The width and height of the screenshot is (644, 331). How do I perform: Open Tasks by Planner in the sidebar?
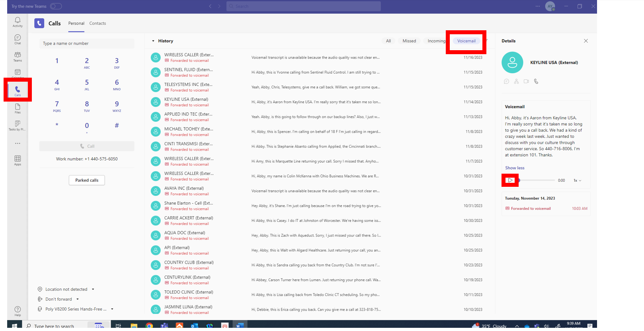coord(18,125)
